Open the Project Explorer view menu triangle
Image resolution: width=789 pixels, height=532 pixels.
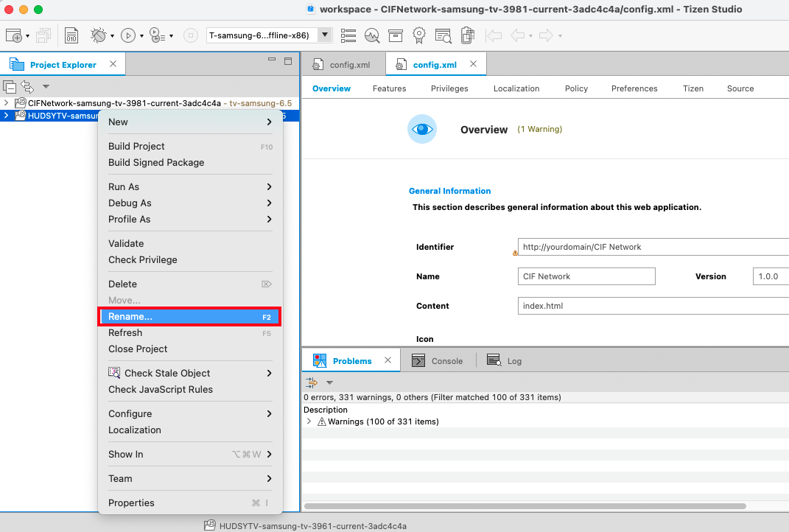[x=46, y=86]
